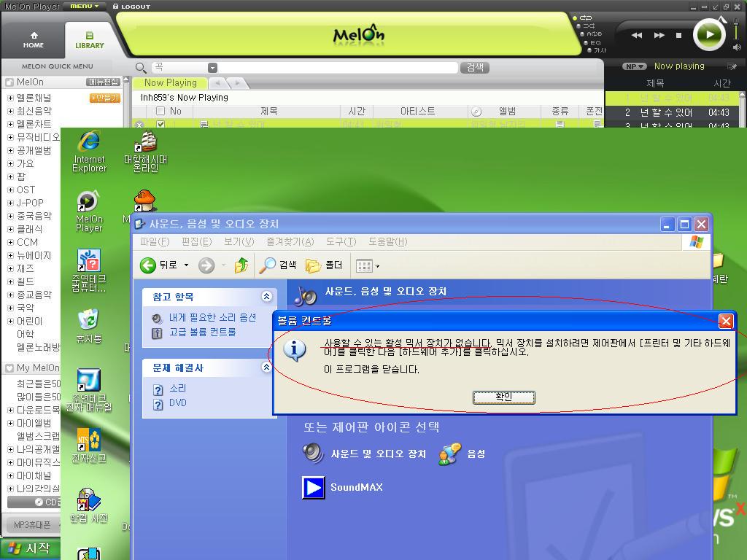Open the 보기(V) menu

[x=239, y=242]
